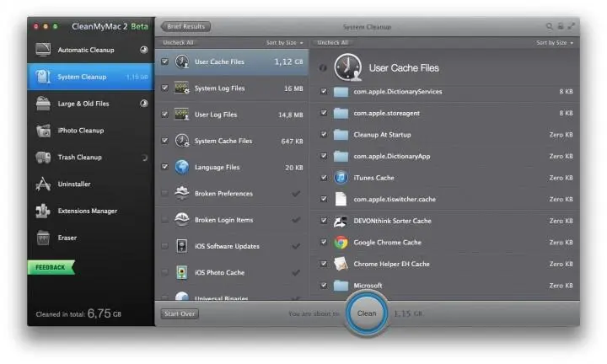
Task: Open Extensions Manager section
Action: click(91, 211)
